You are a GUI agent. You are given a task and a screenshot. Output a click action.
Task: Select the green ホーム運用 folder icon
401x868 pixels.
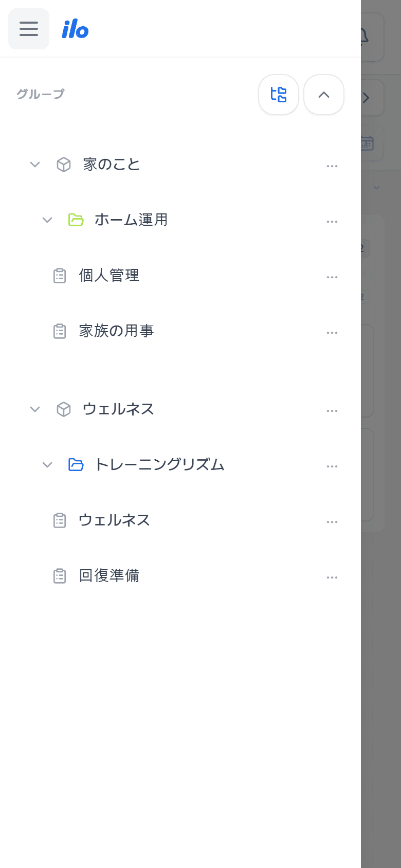(x=76, y=220)
